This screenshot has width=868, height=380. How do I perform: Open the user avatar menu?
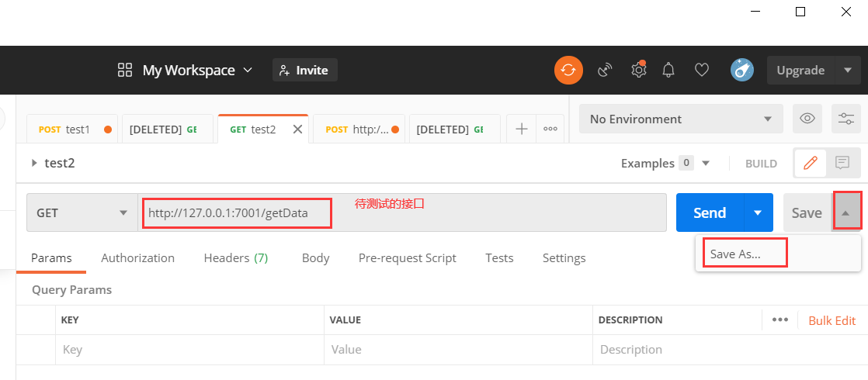741,71
